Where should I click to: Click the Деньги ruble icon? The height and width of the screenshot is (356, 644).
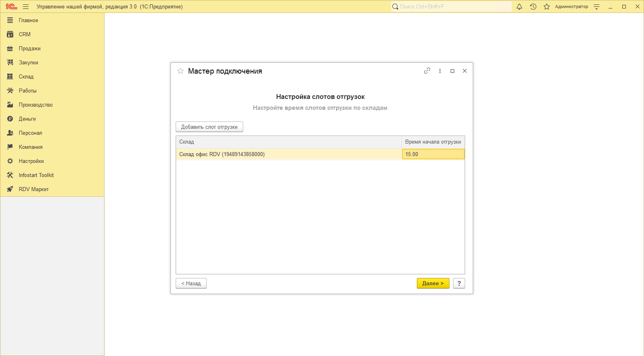(10, 119)
